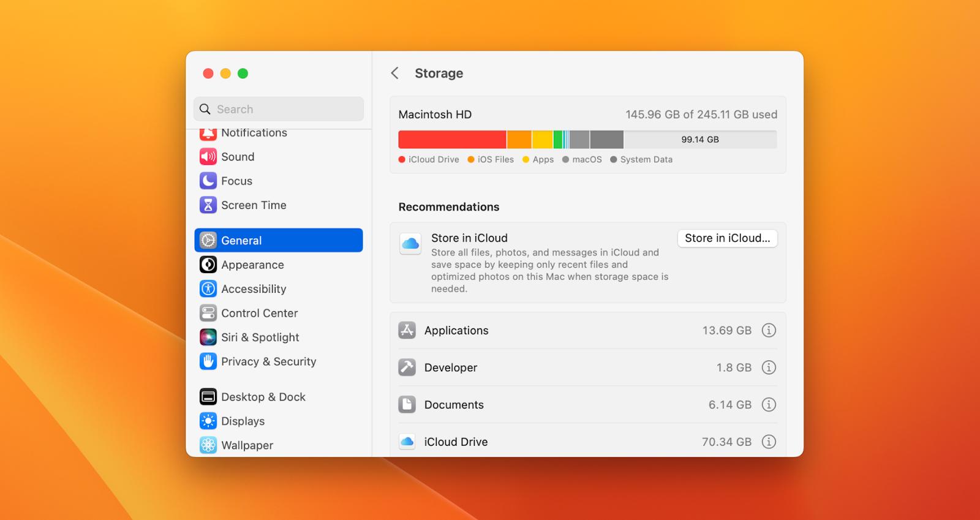Click the Documents page icon
The width and height of the screenshot is (980, 520).
click(x=407, y=404)
